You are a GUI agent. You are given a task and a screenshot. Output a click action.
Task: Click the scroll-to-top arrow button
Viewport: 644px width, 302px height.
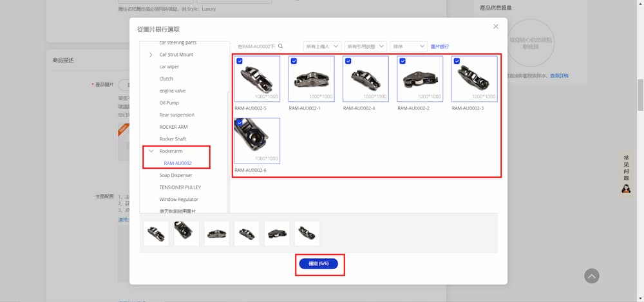point(591,276)
